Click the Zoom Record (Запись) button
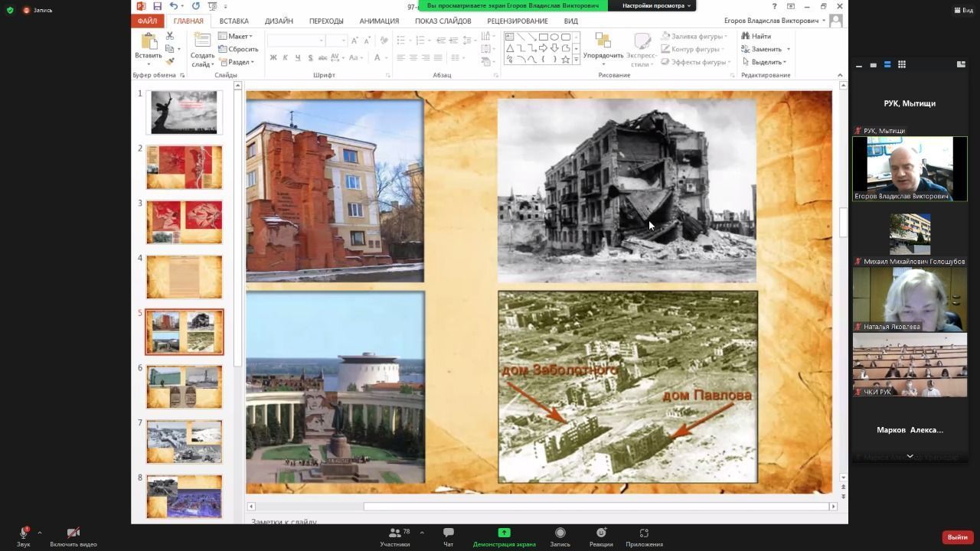Viewport: 980px width, 551px height. tap(560, 536)
